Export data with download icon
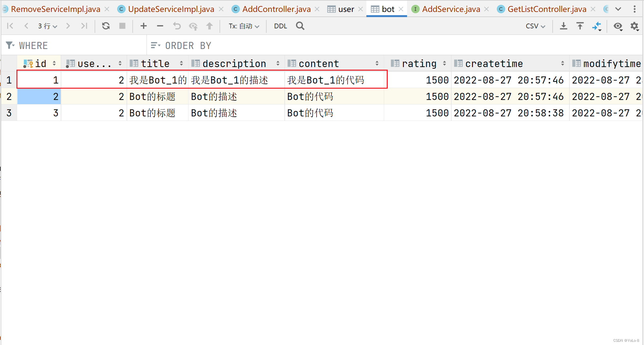644x345 pixels. click(564, 26)
